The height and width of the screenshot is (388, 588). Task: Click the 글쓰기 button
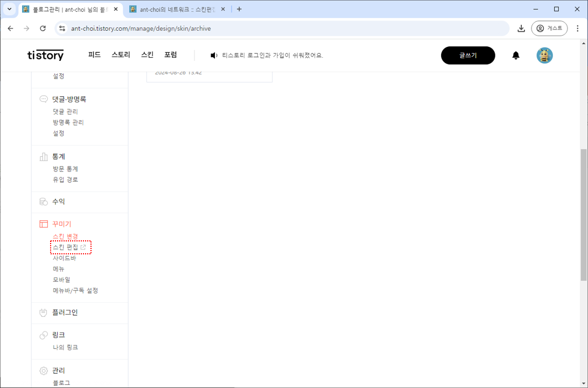[x=467, y=56]
